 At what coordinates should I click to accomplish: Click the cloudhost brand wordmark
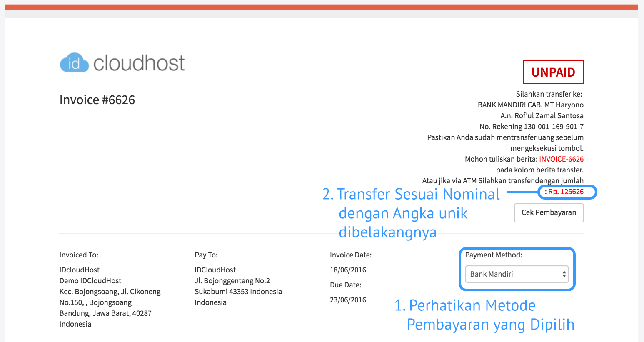click(x=139, y=63)
